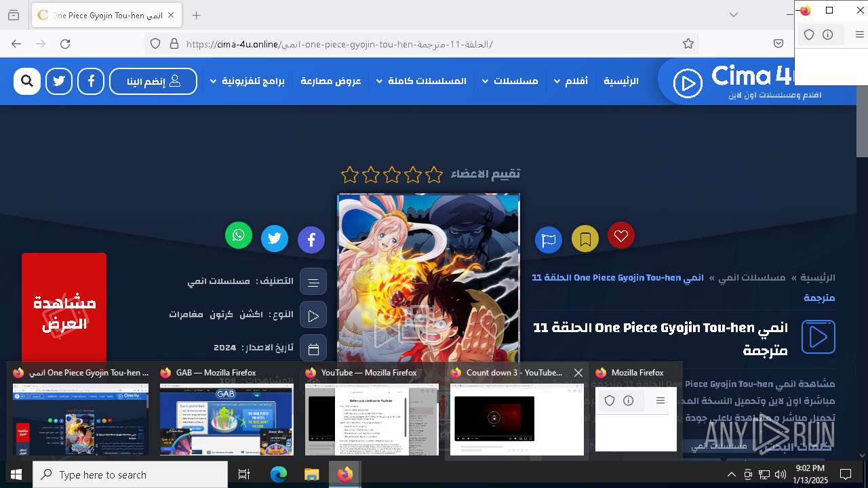868x488 pixels.
Task: Open the عروض مصارعة menu item
Action: (x=331, y=81)
